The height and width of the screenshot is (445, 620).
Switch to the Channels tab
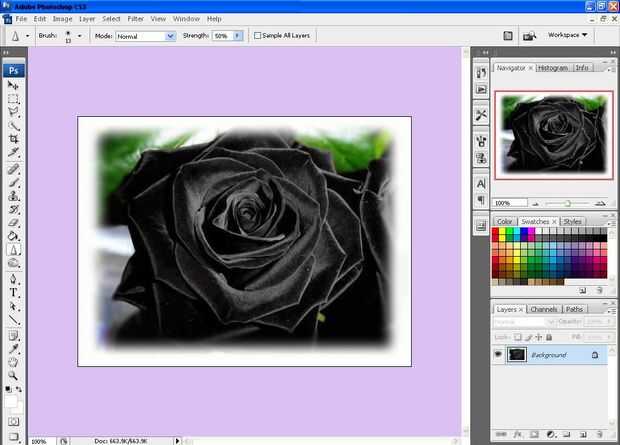point(544,309)
